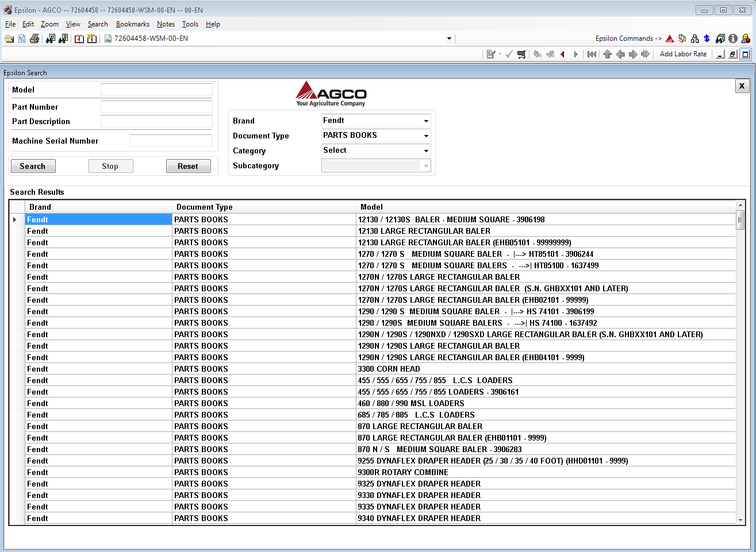756x552 pixels.
Task: Click binoculars search by number icon
Action: [x=51, y=38]
